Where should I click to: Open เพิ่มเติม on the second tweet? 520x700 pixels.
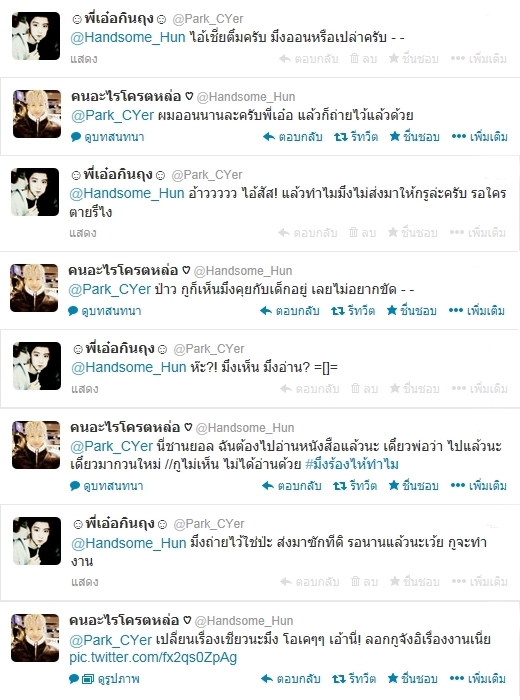click(x=479, y=137)
